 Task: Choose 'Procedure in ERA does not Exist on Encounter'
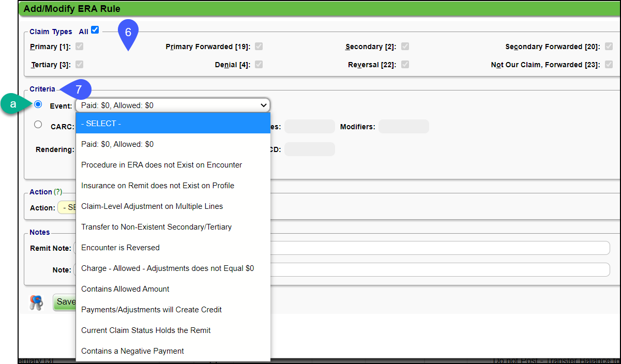click(173, 165)
